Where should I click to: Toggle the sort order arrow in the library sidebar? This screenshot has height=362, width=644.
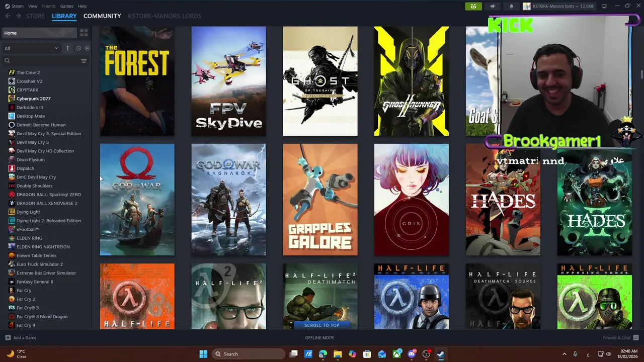[x=67, y=48]
